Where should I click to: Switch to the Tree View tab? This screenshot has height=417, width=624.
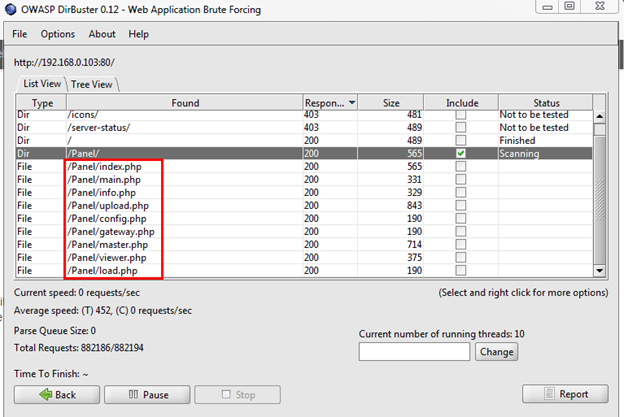coord(94,84)
